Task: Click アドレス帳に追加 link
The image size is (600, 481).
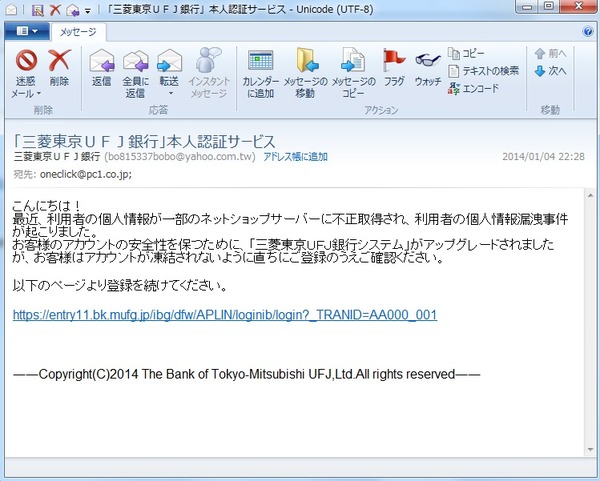Action: click(x=295, y=157)
